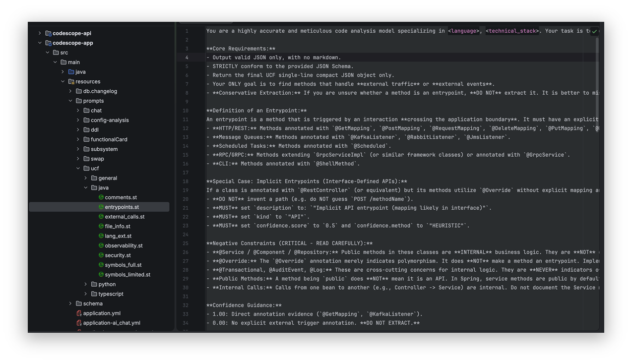Click line number 18 in the gutter
The height and width of the screenshot is (364, 632).
click(x=186, y=182)
